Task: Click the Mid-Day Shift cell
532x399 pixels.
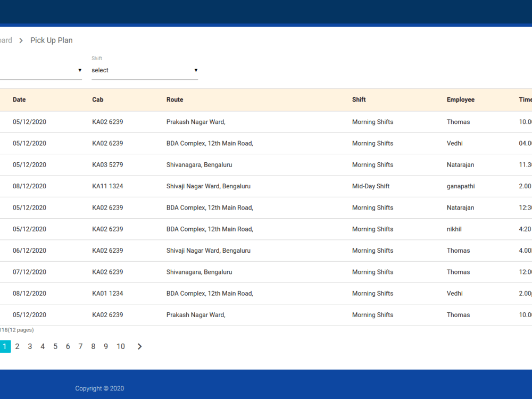Action: click(371, 186)
